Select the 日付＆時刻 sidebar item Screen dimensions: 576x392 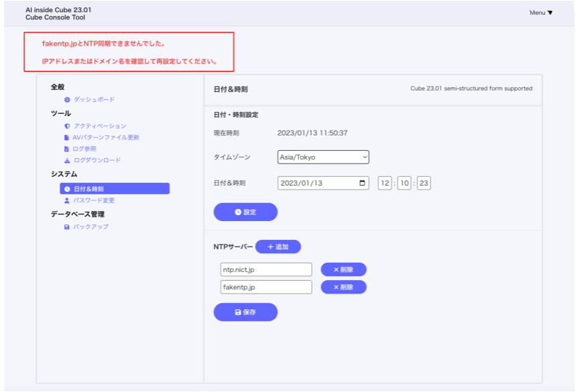click(x=114, y=189)
